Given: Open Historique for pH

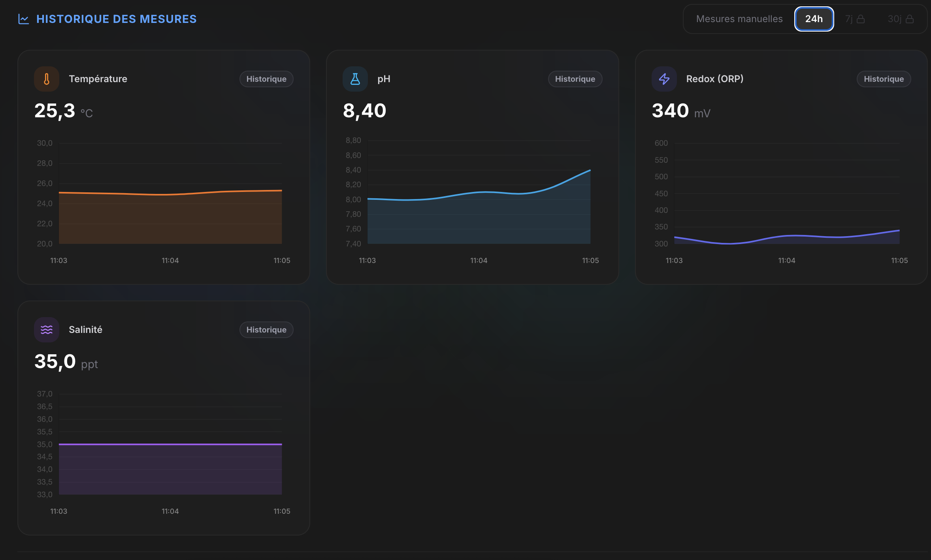Looking at the screenshot, I should pyautogui.click(x=575, y=79).
